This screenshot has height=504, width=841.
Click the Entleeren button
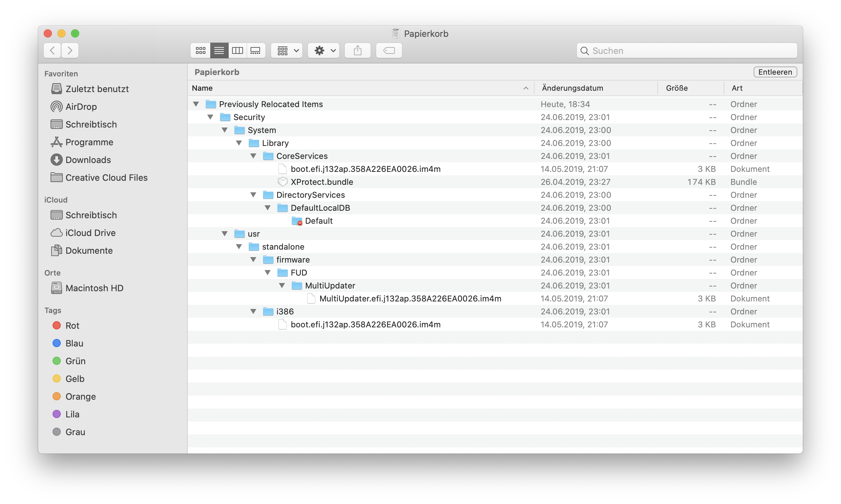775,72
